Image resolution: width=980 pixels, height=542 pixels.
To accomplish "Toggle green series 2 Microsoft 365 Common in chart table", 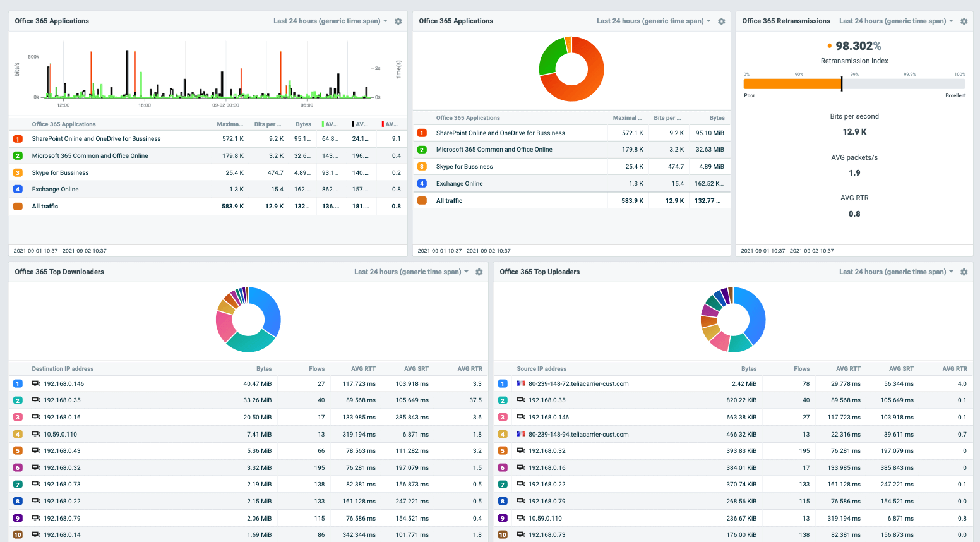I will 18,156.
